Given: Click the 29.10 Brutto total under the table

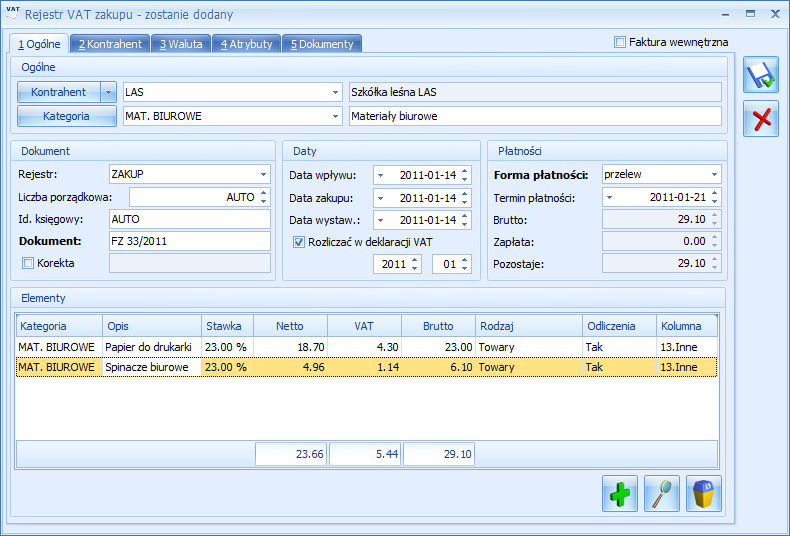Looking at the screenshot, I should pyautogui.click(x=439, y=454).
